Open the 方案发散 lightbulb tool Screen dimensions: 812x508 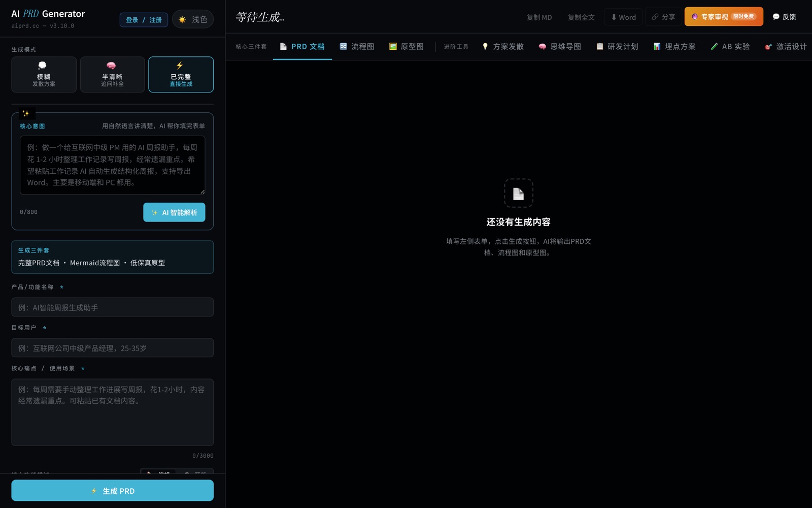click(502, 46)
